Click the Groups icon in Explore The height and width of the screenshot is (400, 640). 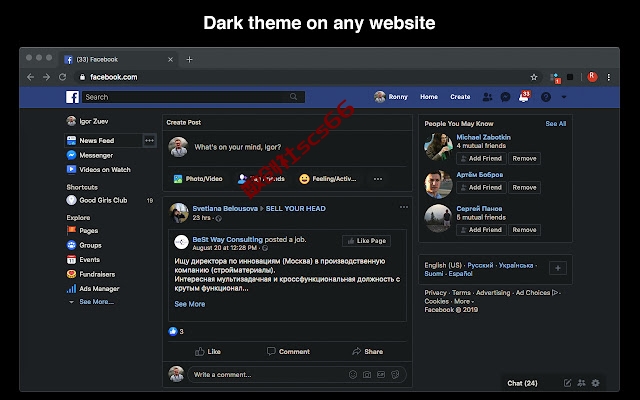pyautogui.click(x=71, y=245)
